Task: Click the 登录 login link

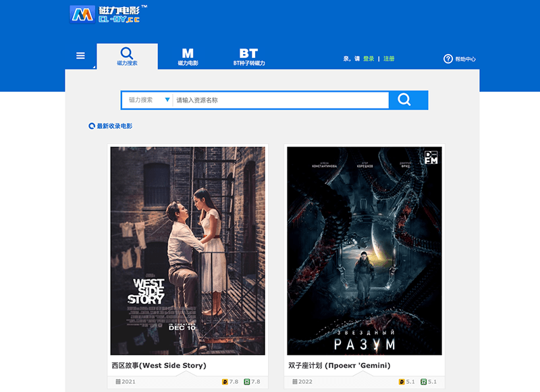Action: coord(369,59)
